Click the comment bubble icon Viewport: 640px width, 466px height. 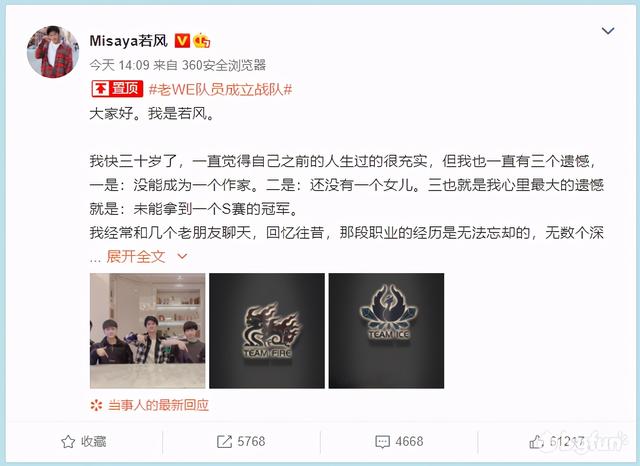(382, 442)
